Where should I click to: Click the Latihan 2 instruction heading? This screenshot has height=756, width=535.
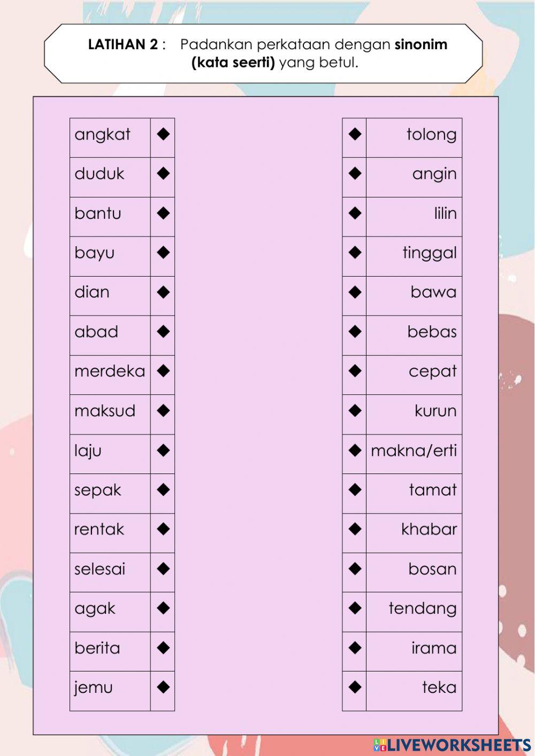267,54
